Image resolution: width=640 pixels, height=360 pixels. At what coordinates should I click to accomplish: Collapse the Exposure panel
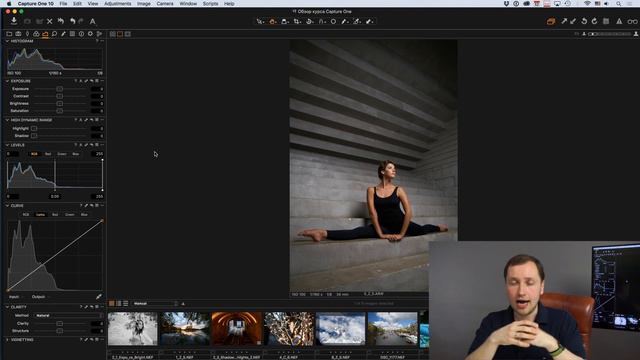click(7, 81)
